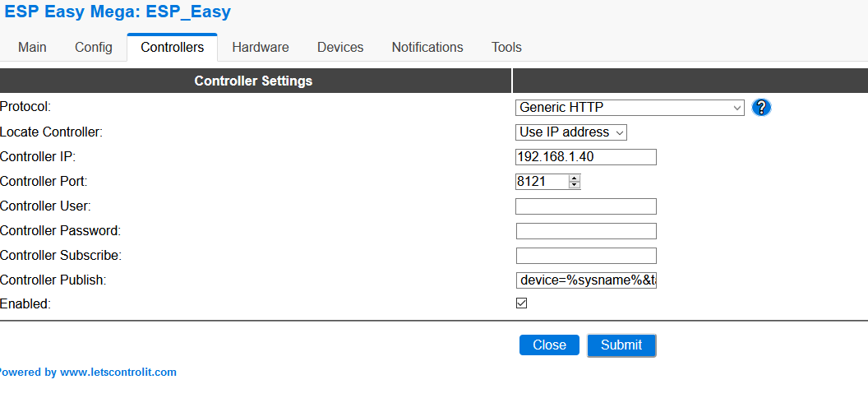Select the Devices tab
The width and height of the screenshot is (868, 412).
click(x=340, y=48)
